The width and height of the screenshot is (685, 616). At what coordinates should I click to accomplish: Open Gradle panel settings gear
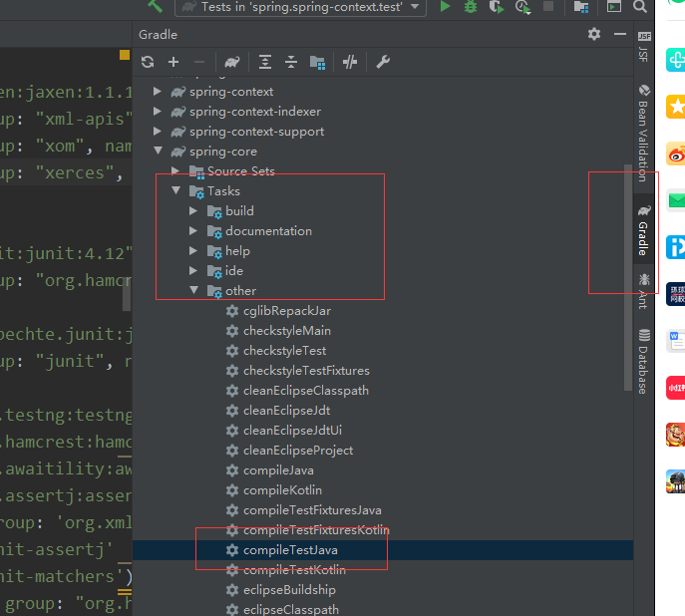pyautogui.click(x=594, y=34)
